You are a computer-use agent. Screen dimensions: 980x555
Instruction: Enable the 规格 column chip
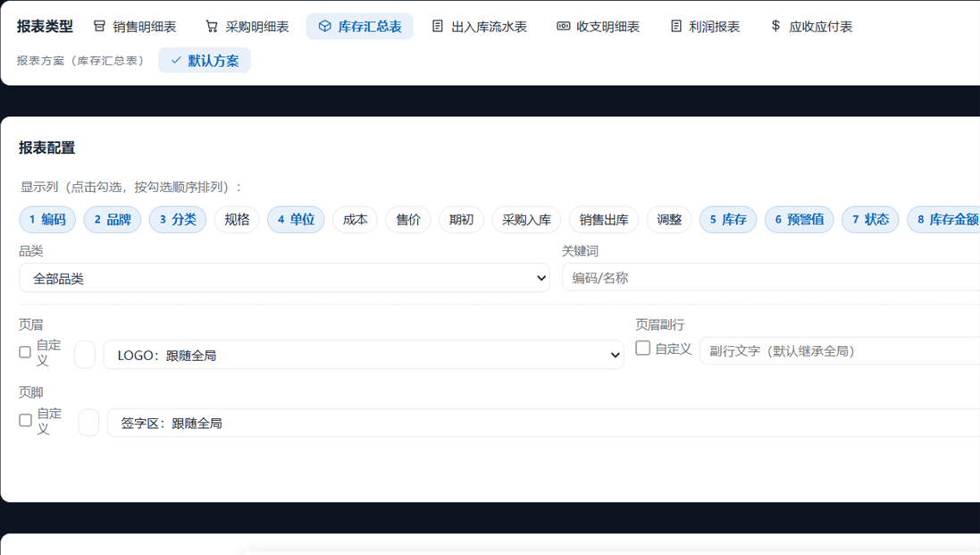237,219
